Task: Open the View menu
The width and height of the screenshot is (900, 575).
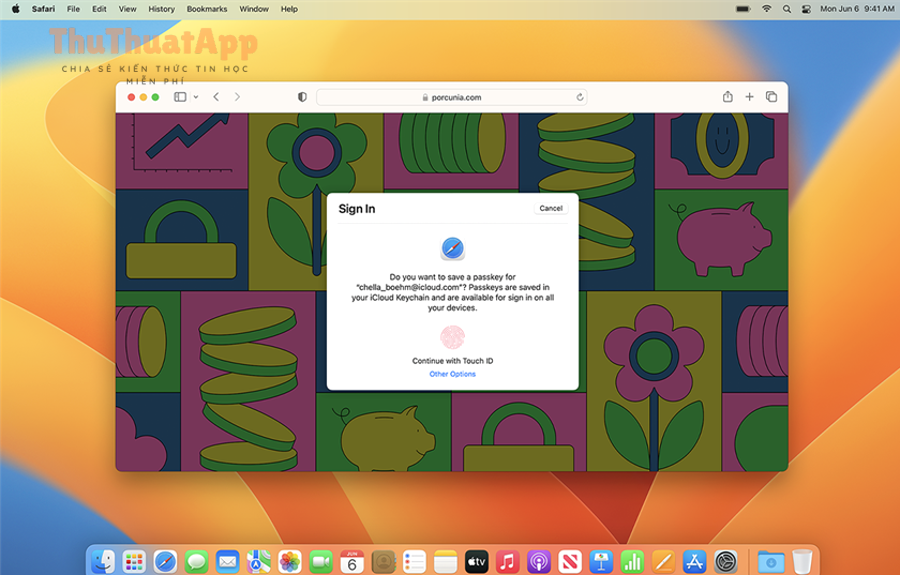Action: [x=127, y=9]
